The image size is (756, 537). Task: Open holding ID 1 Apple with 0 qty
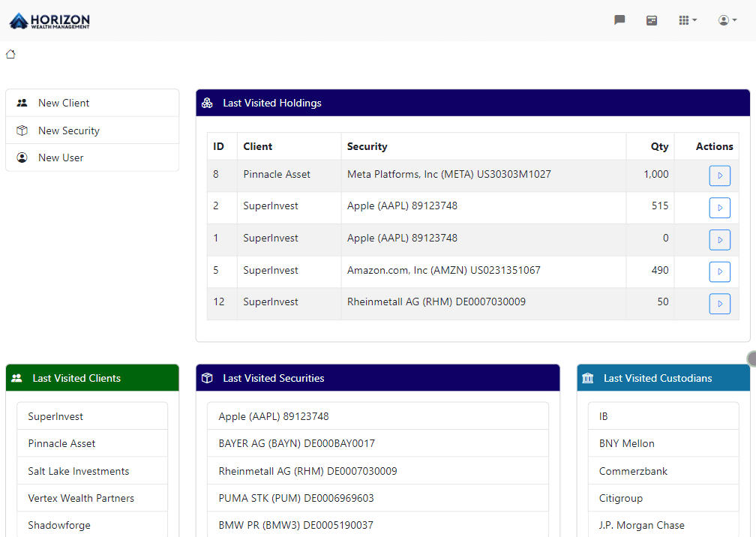pos(719,240)
